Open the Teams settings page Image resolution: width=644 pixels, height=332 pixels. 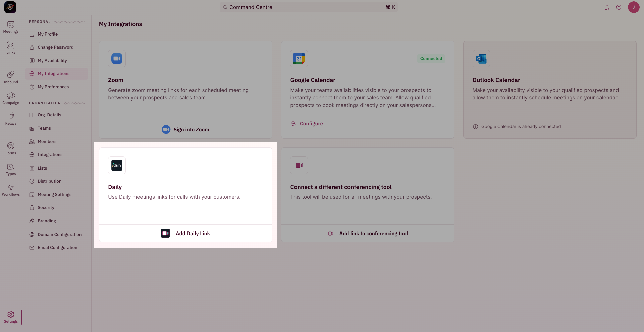click(44, 128)
